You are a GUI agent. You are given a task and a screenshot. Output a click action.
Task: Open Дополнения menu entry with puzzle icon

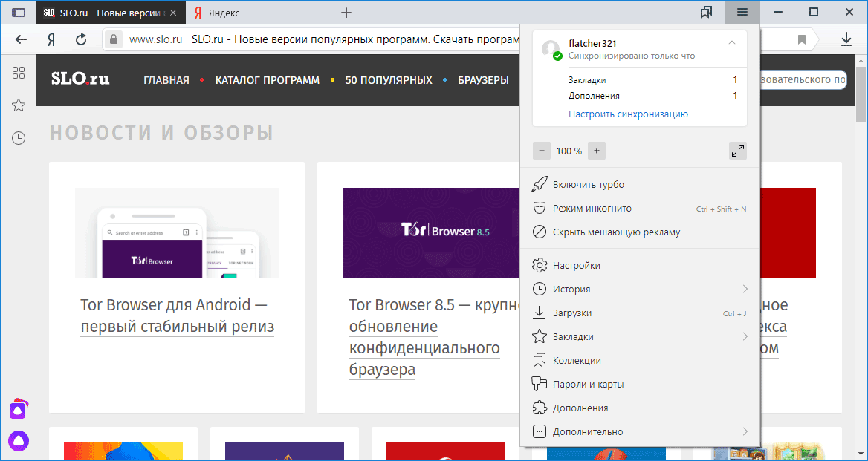coord(640,408)
